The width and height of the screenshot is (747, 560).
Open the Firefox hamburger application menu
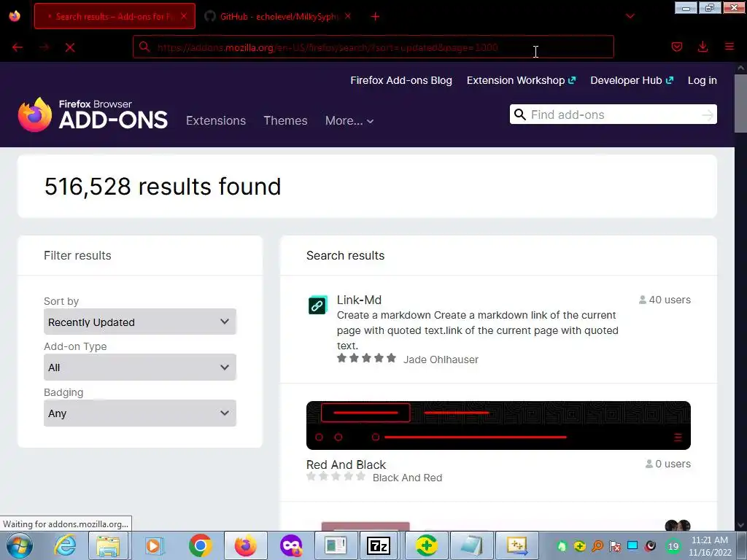click(729, 47)
